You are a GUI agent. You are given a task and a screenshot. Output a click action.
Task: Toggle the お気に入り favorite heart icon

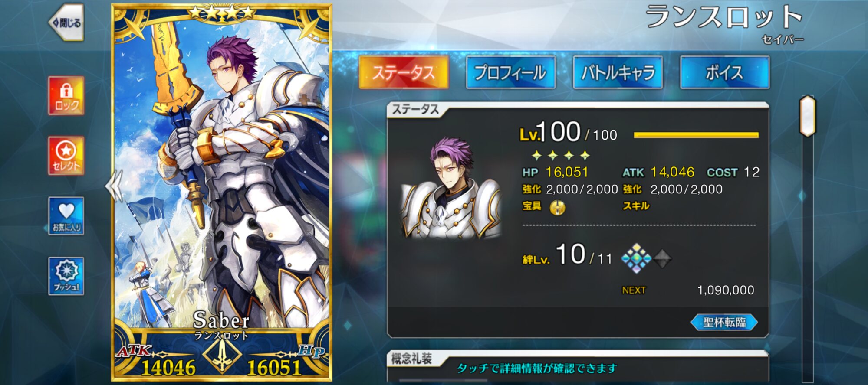(66, 216)
